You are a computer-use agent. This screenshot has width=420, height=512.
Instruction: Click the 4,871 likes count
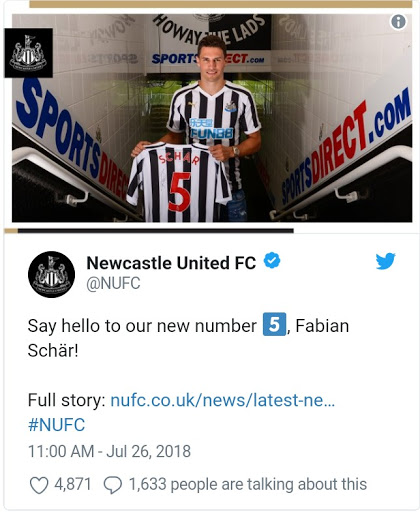73,484
